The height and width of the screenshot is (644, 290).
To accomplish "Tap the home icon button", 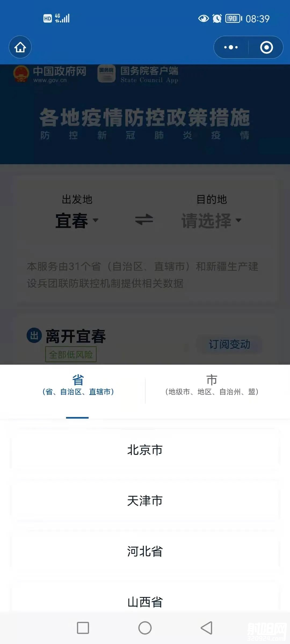I will tap(20, 47).
